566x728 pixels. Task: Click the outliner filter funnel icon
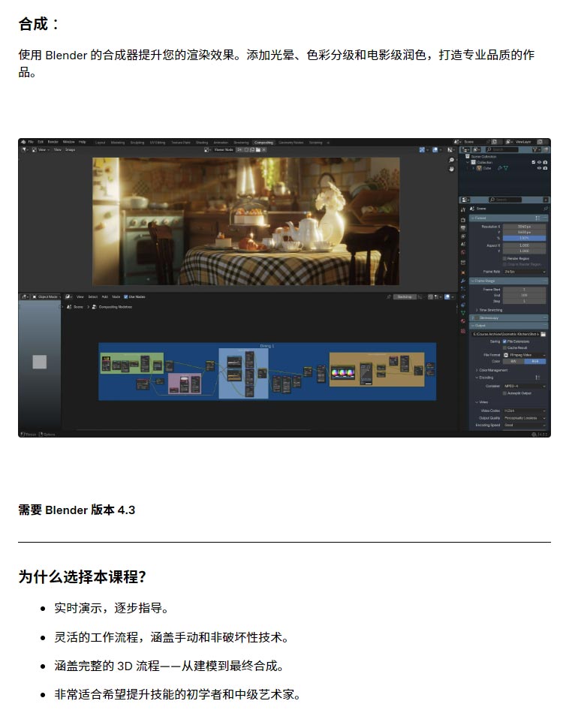tap(534, 149)
